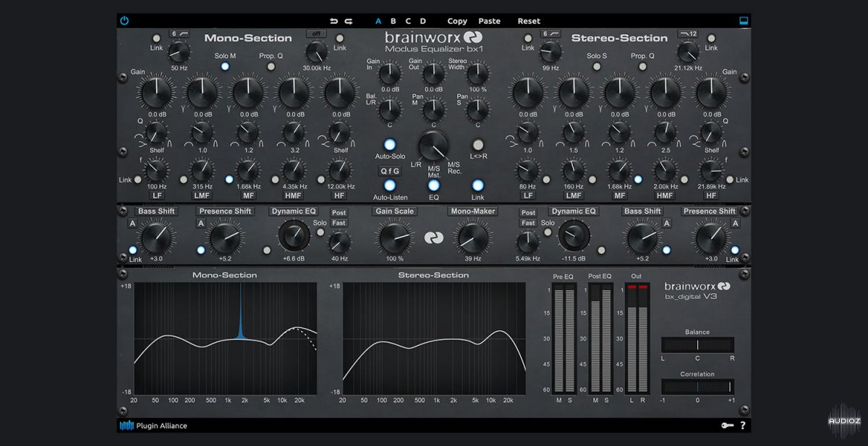868x446 pixels.
Task: Toggle the Solo S LED
Action: click(x=597, y=67)
